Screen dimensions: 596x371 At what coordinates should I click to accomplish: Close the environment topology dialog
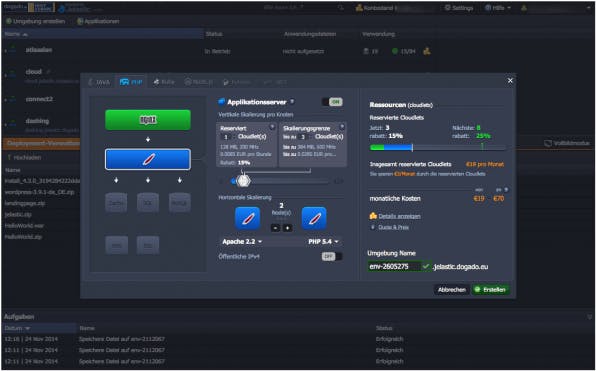click(510, 81)
